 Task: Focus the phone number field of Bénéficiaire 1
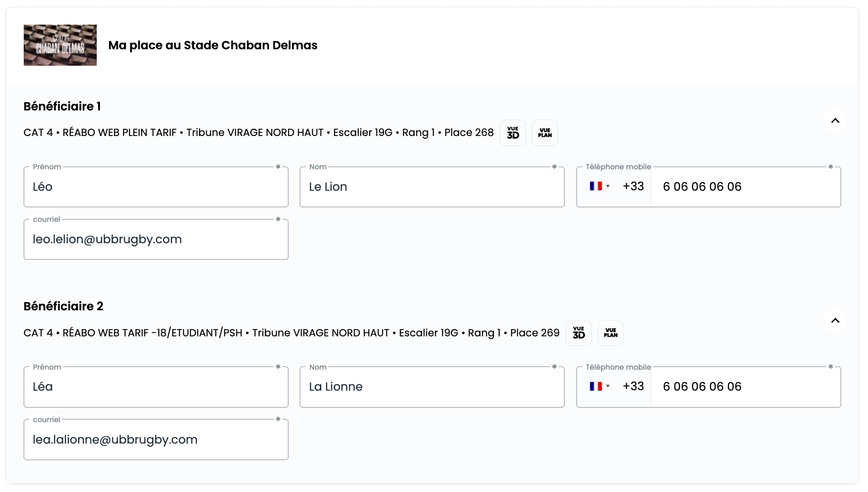(x=746, y=187)
